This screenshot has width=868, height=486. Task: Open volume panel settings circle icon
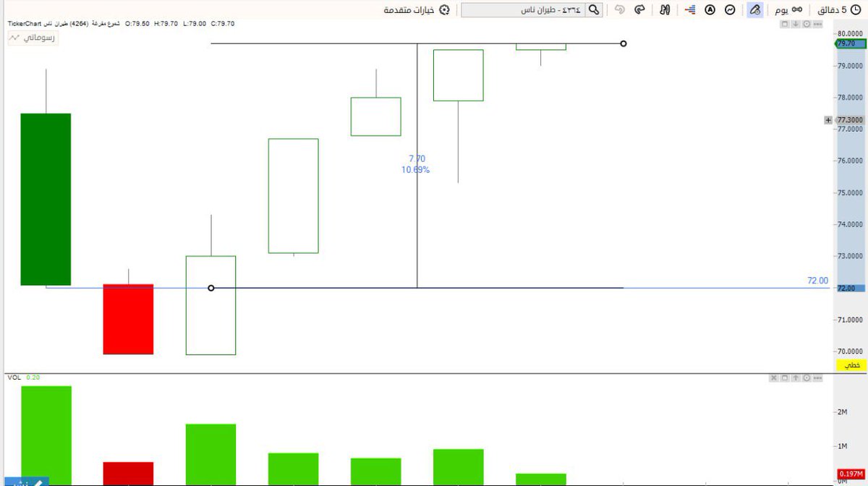pos(806,378)
